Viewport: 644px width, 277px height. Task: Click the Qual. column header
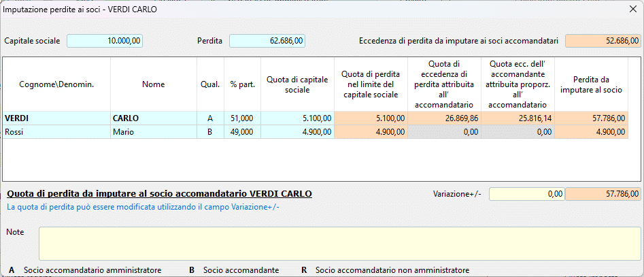[x=210, y=84]
